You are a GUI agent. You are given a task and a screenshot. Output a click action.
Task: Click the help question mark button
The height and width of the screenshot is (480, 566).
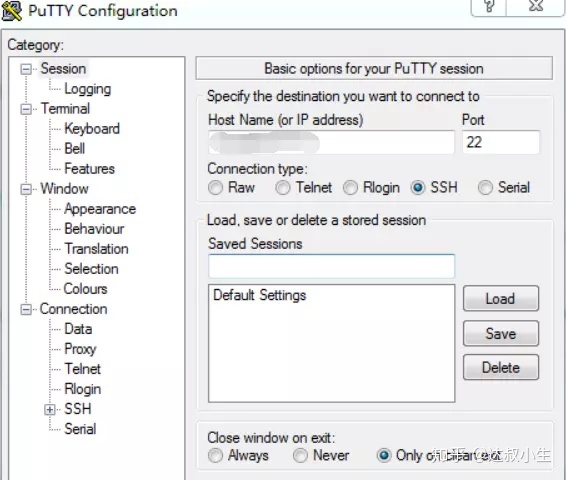pos(489,6)
